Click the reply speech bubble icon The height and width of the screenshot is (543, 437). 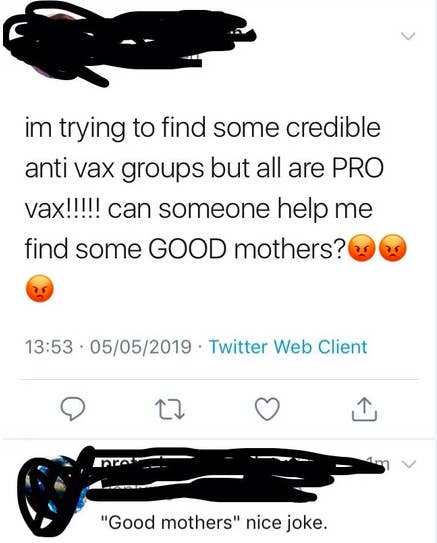[x=73, y=409]
